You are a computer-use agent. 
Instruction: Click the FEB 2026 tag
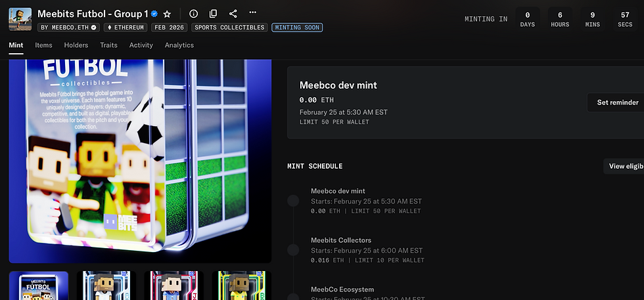pyautogui.click(x=170, y=28)
